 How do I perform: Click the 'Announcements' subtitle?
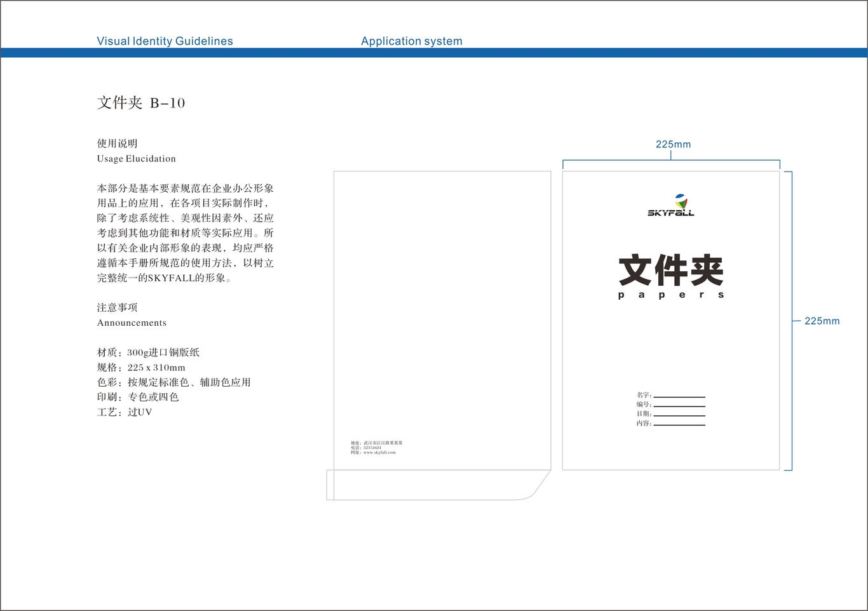132,323
